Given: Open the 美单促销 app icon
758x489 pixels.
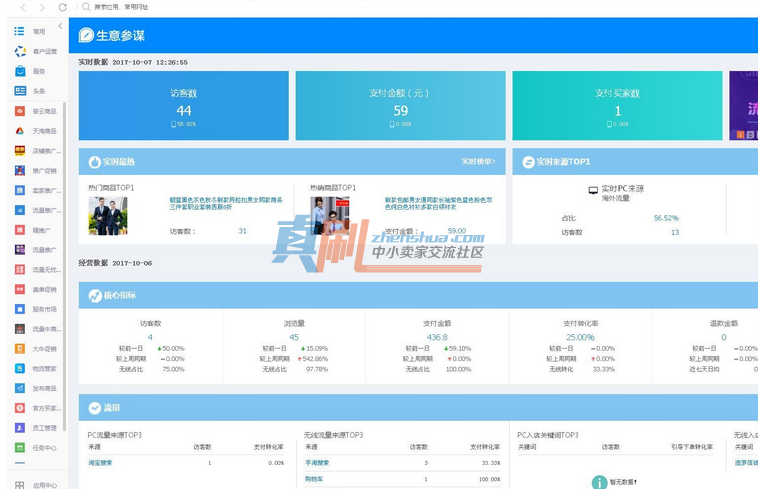Looking at the screenshot, I should (20, 289).
